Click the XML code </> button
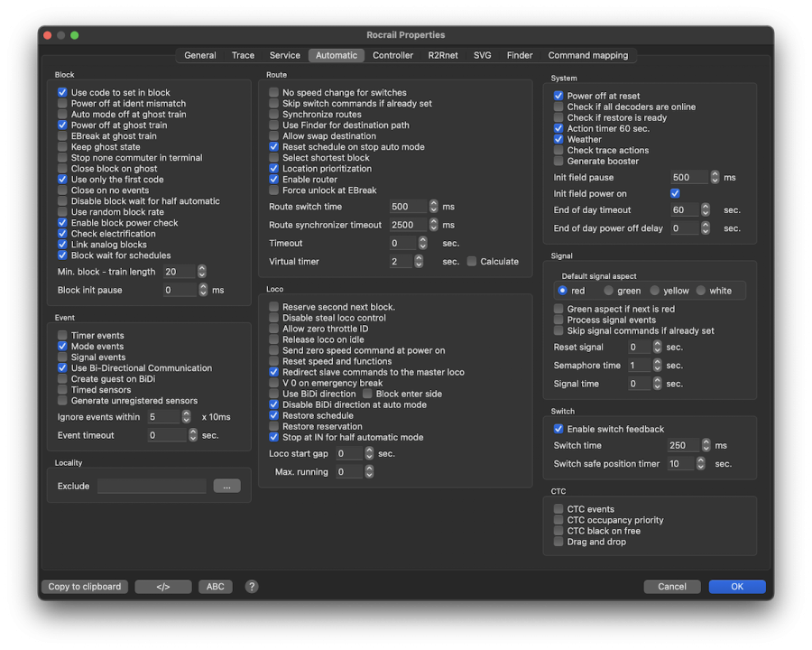812x650 pixels. coord(162,587)
